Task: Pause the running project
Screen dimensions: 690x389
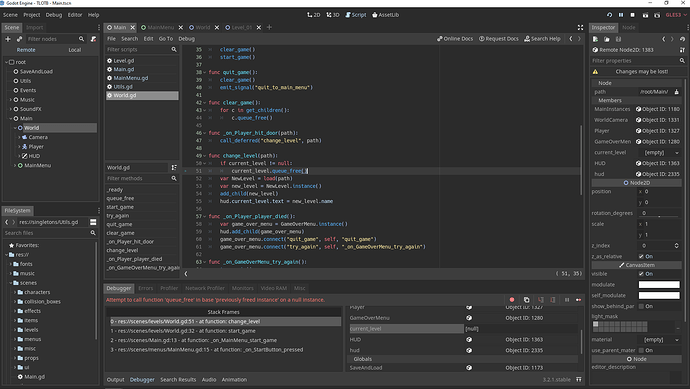Action: (x=621, y=15)
